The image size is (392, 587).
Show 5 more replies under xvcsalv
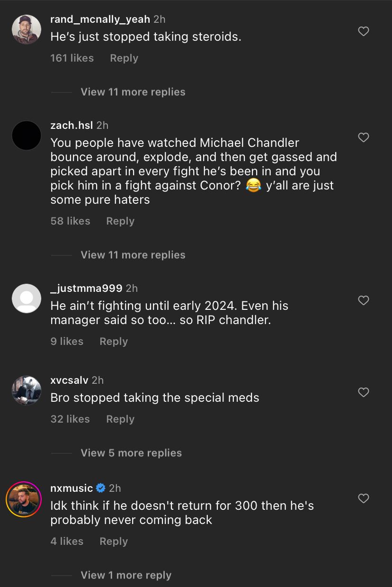(131, 453)
